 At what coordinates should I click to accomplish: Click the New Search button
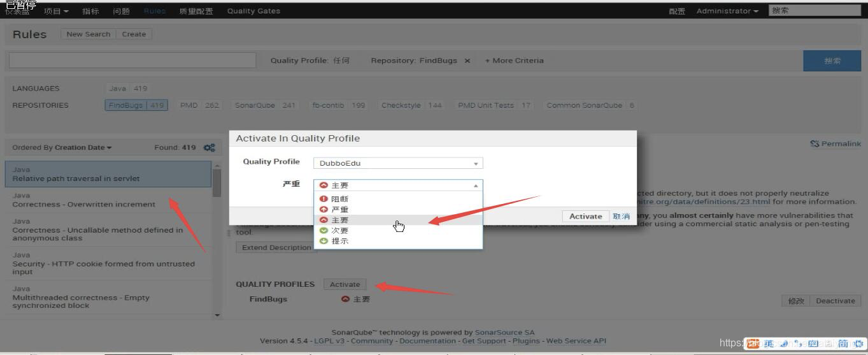[89, 34]
